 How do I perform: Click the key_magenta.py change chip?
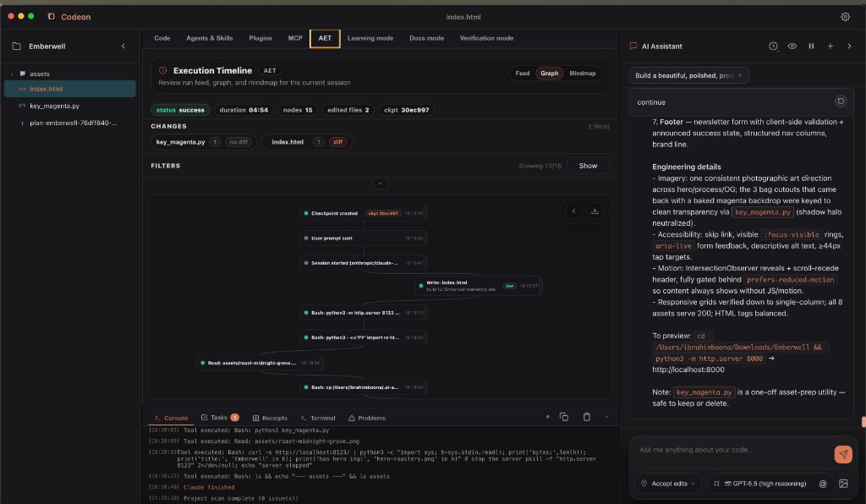tap(203, 142)
